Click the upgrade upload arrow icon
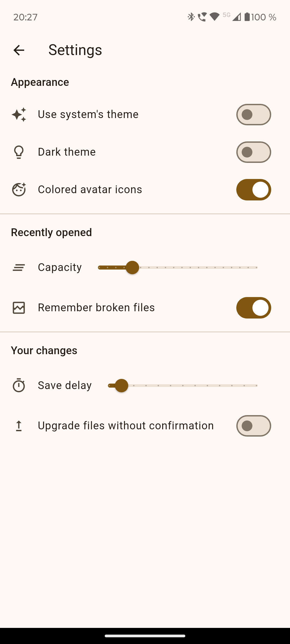This screenshot has height=644, width=290. (19, 426)
